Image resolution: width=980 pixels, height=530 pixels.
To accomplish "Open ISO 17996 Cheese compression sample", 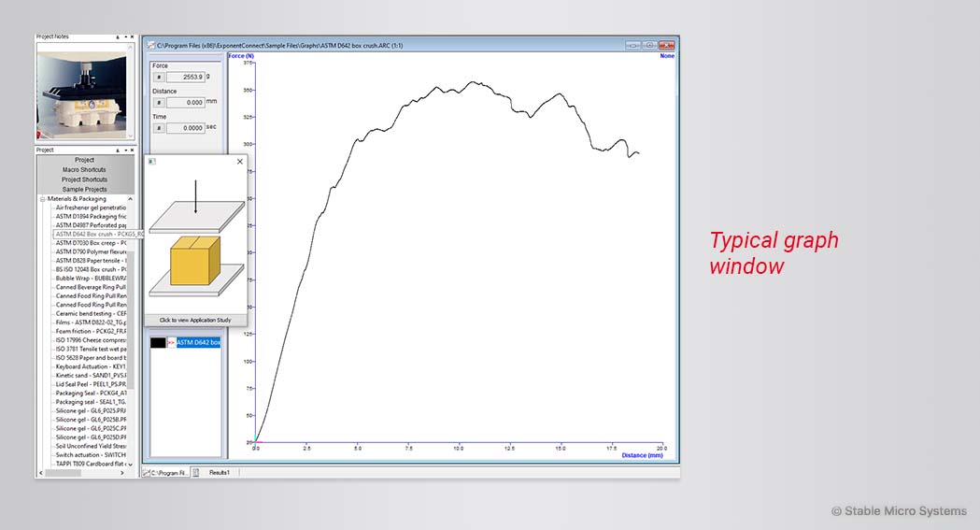I will [91, 340].
